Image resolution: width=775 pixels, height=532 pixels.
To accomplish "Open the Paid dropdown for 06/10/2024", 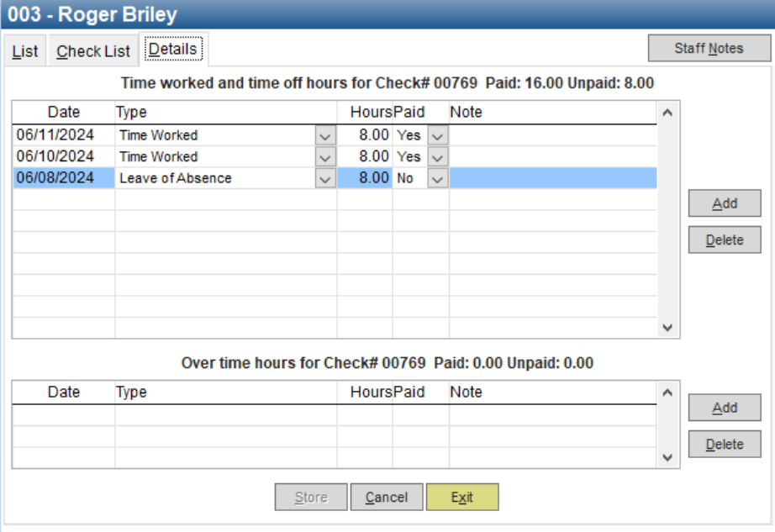I will point(436,156).
